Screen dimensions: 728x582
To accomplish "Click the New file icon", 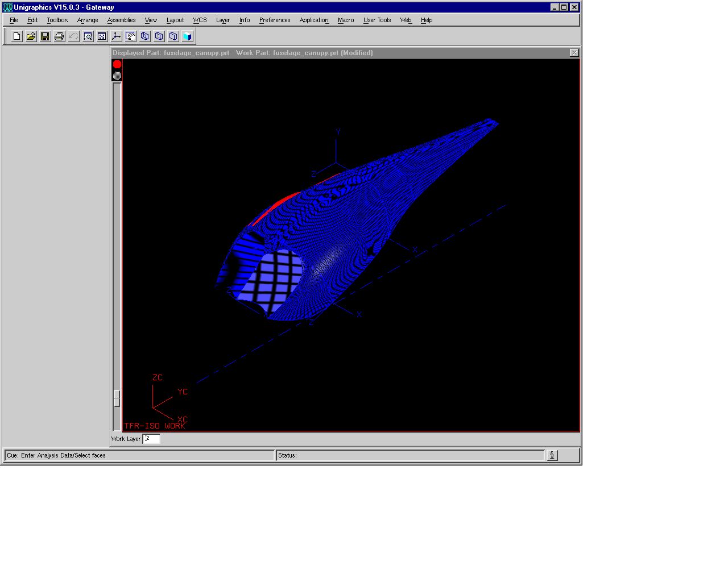I will point(17,36).
